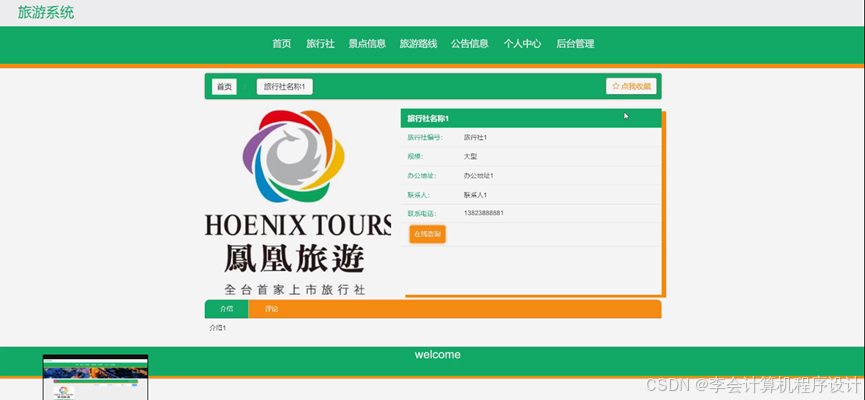Screen dimensions: 865x400
Task: Click the small page preview thumbnail
Action: click(x=95, y=377)
